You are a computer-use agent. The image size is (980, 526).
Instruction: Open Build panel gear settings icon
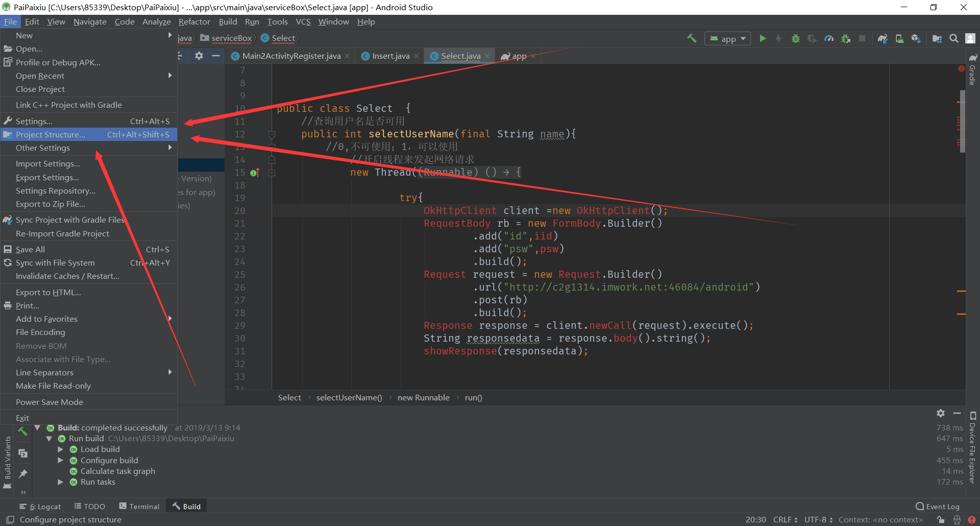coord(941,413)
